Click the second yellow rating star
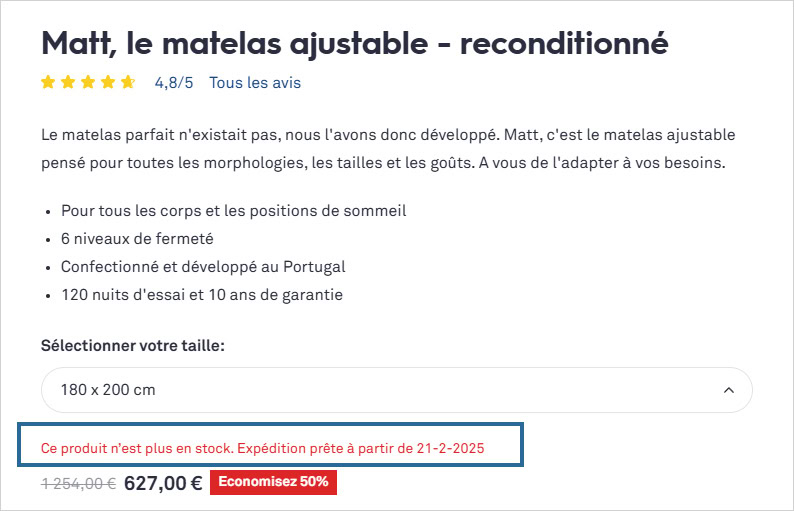 click(x=68, y=83)
